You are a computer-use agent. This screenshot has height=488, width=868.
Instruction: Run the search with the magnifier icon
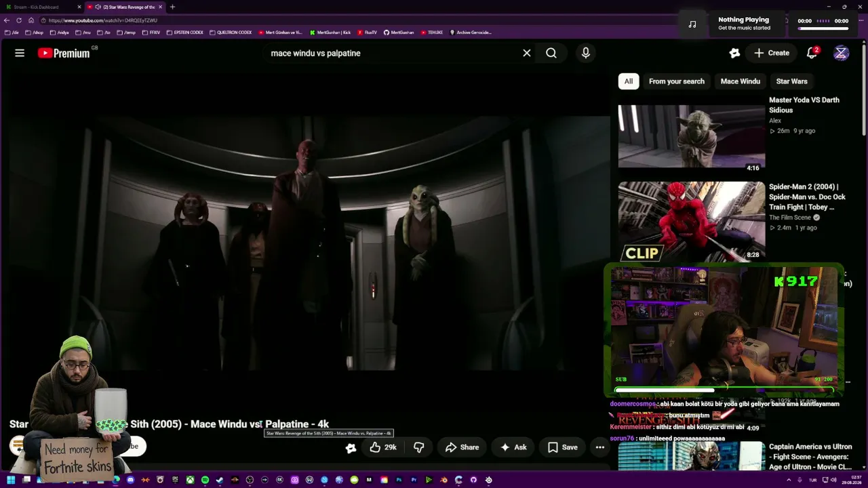(x=551, y=53)
